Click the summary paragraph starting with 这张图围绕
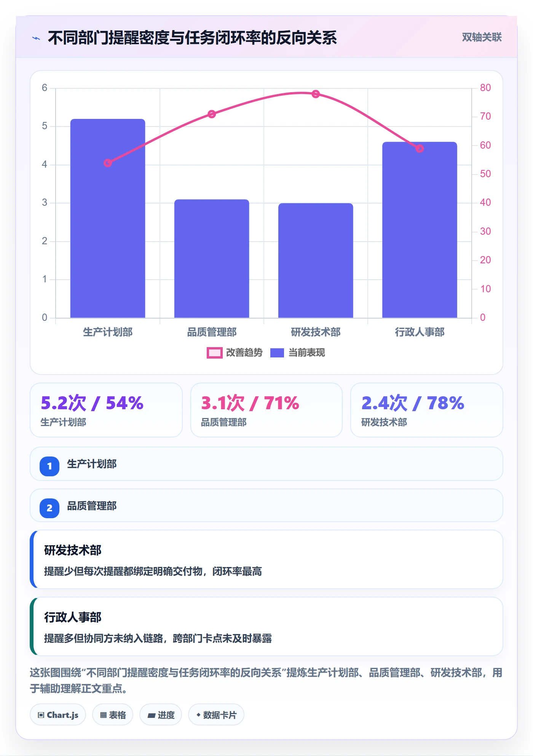Image resolution: width=533 pixels, height=756 pixels. point(266,681)
